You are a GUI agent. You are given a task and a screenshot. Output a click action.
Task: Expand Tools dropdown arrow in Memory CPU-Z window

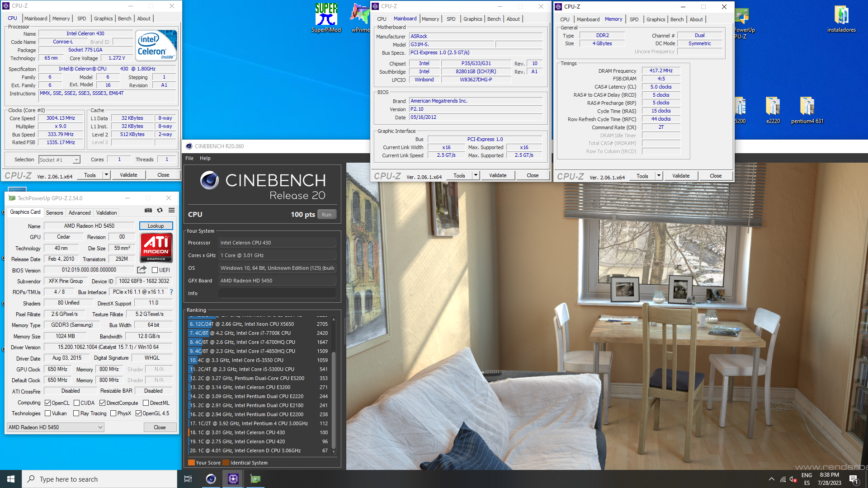pos(659,176)
